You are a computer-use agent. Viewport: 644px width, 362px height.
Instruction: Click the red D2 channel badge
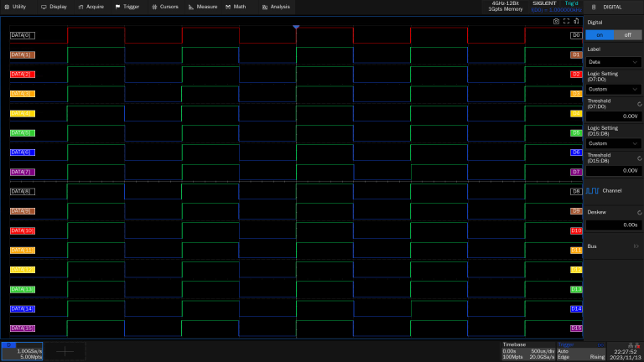[576, 74]
